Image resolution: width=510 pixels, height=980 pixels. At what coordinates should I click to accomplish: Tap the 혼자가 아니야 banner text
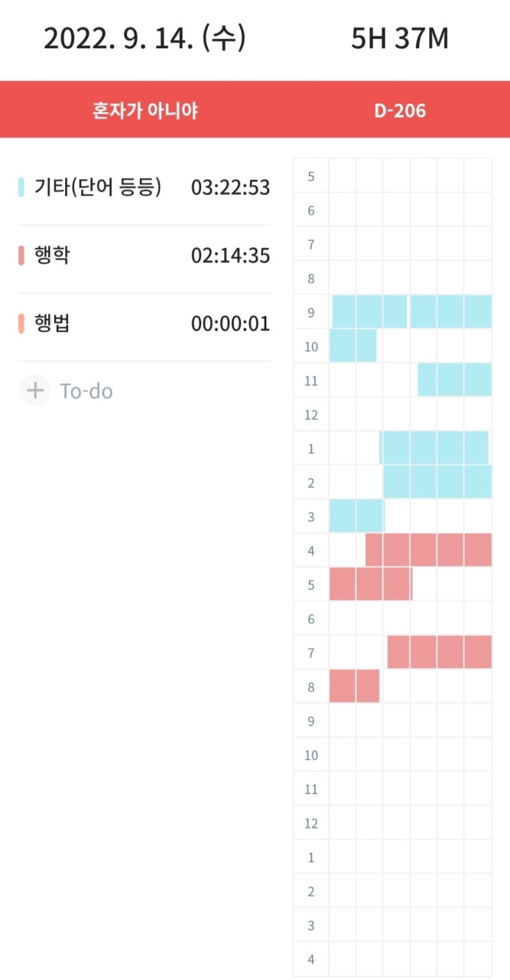(x=146, y=111)
